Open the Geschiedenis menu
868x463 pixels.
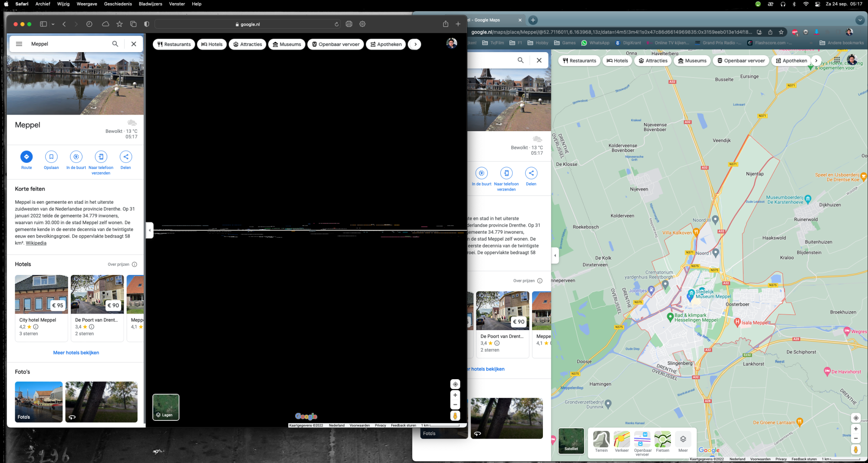(118, 4)
